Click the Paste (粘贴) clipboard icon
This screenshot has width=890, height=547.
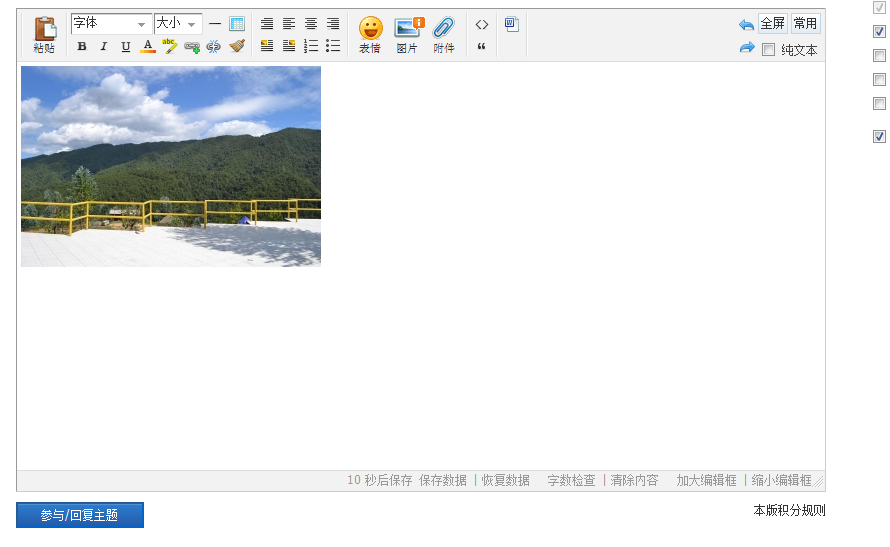pyautogui.click(x=44, y=35)
